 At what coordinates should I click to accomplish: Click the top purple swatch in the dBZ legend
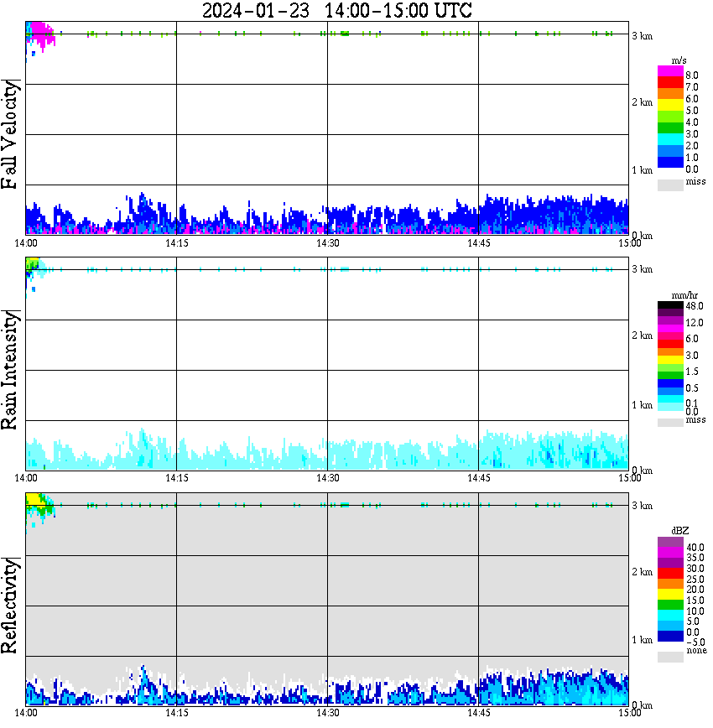pos(670,543)
